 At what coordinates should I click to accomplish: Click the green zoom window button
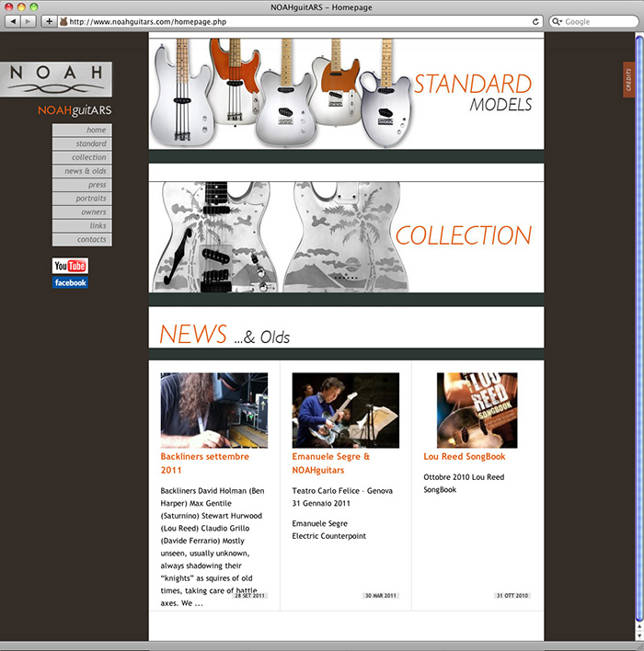(34, 6)
